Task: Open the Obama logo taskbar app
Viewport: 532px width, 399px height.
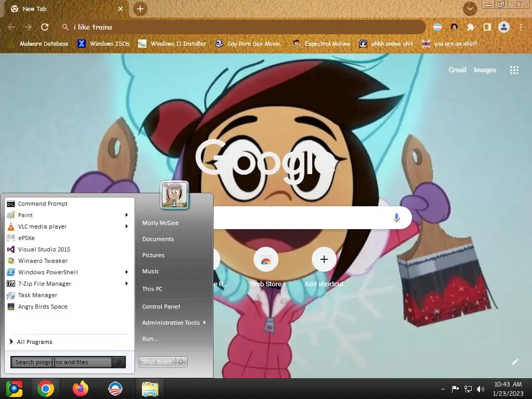Action: (x=115, y=389)
